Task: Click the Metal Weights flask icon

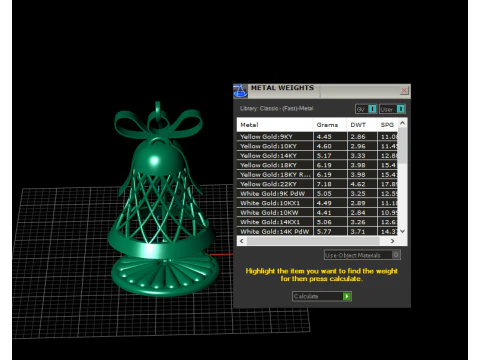Action: click(240, 91)
